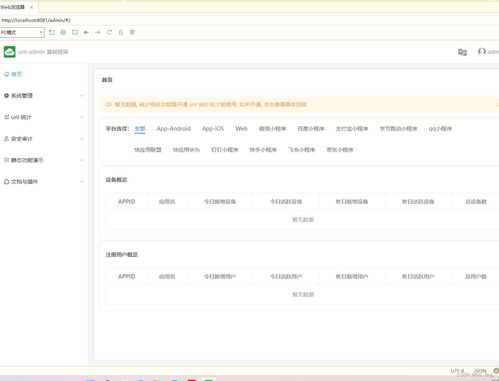This screenshot has width=499, height=381.
Task: Click 昨日新增设备 column header
Action: pyautogui.click(x=352, y=201)
